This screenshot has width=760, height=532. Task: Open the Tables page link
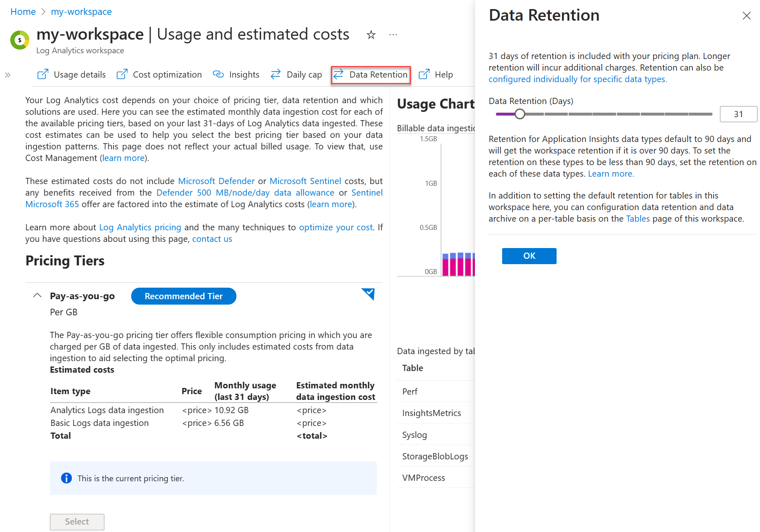click(637, 219)
